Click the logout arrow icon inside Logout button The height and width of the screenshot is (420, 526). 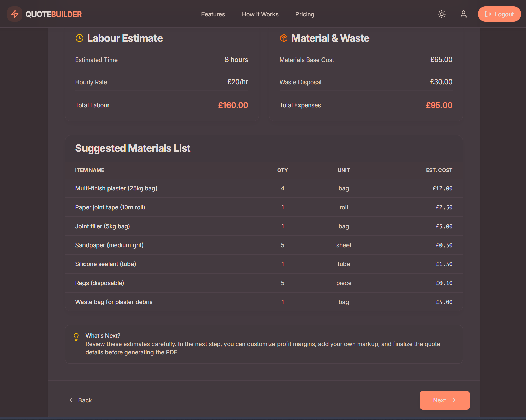click(488, 14)
